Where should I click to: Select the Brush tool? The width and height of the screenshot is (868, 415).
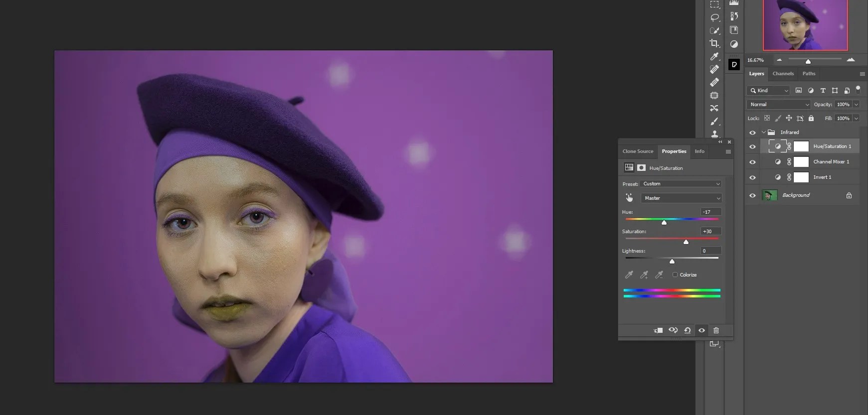point(714,121)
